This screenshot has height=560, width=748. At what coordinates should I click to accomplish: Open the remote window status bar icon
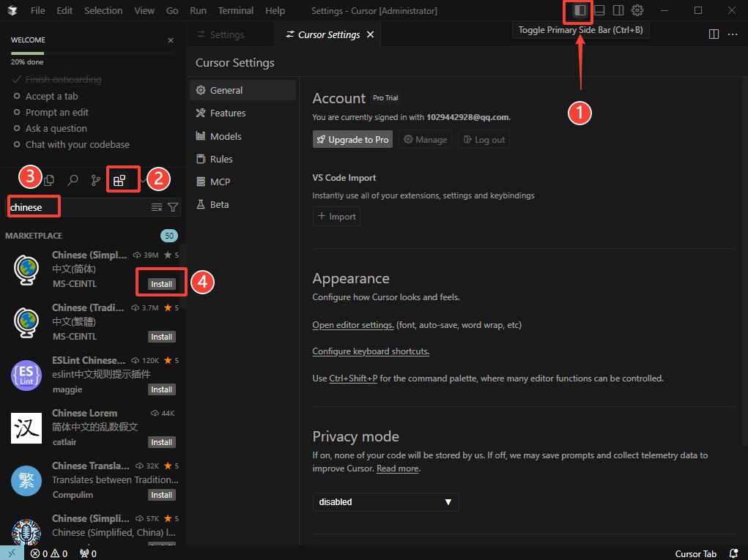(x=12, y=553)
